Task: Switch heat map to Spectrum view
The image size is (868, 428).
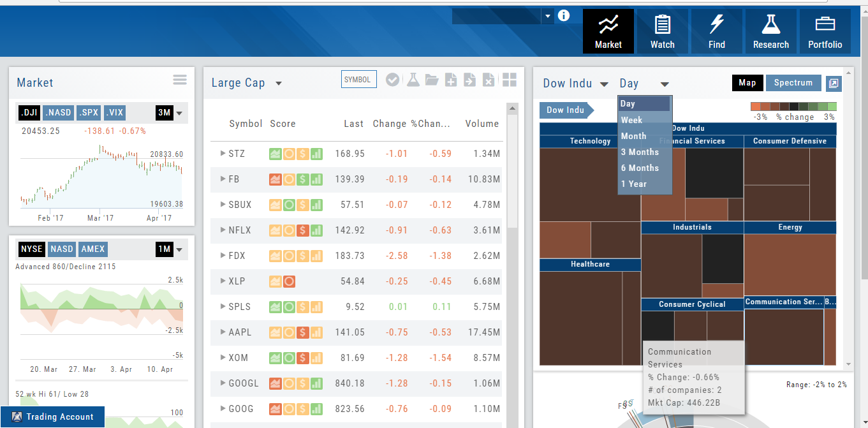Action: pyautogui.click(x=793, y=83)
